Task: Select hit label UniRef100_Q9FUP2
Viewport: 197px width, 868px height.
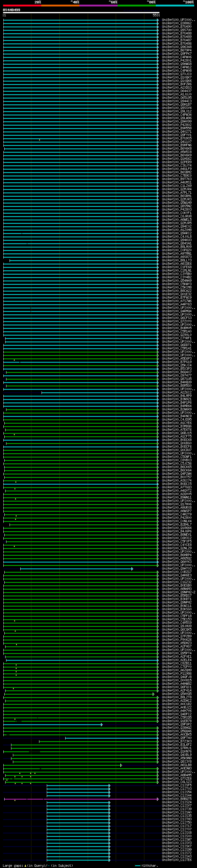Action: pos(176,724)
